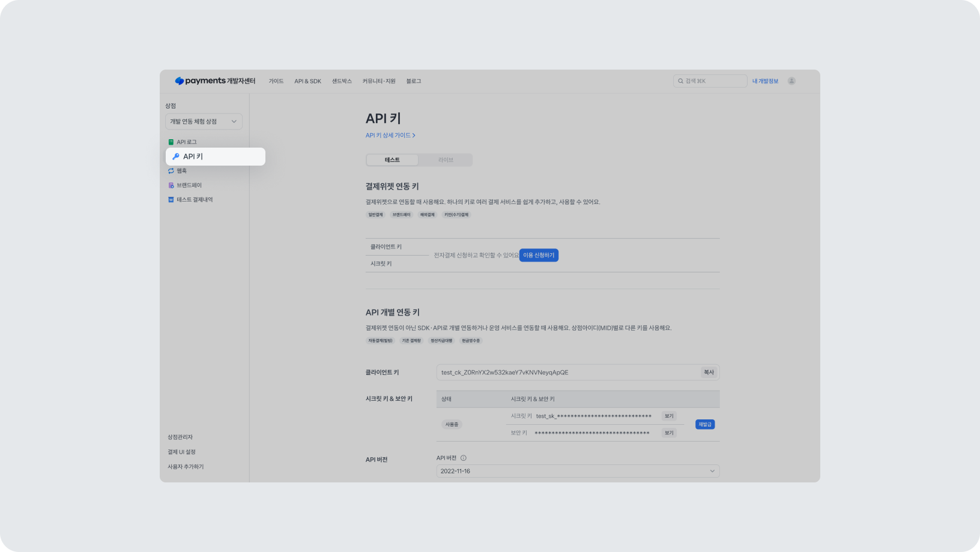Click the 결제위젯 연동 키 heading
The image size is (980, 552).
tap(392, 186)
